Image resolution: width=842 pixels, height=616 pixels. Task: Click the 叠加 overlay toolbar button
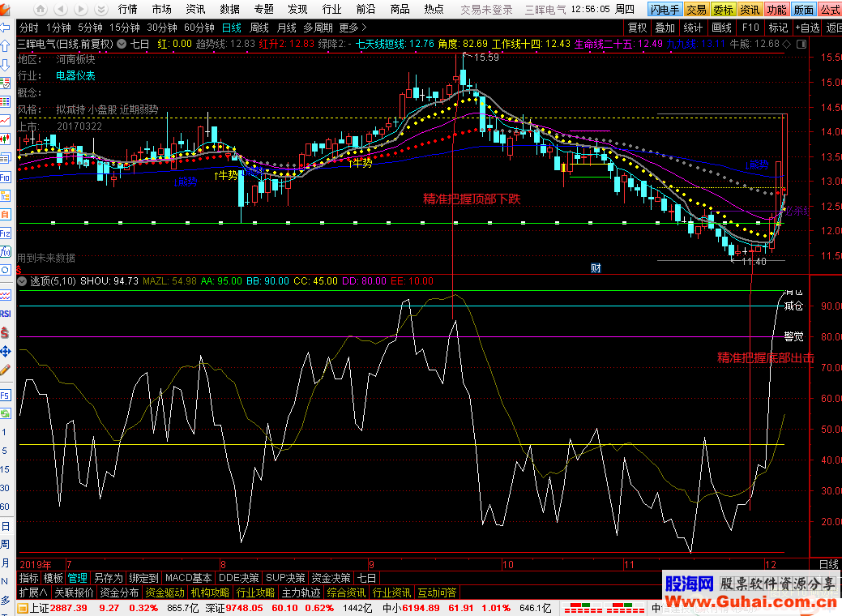(665, 28)
